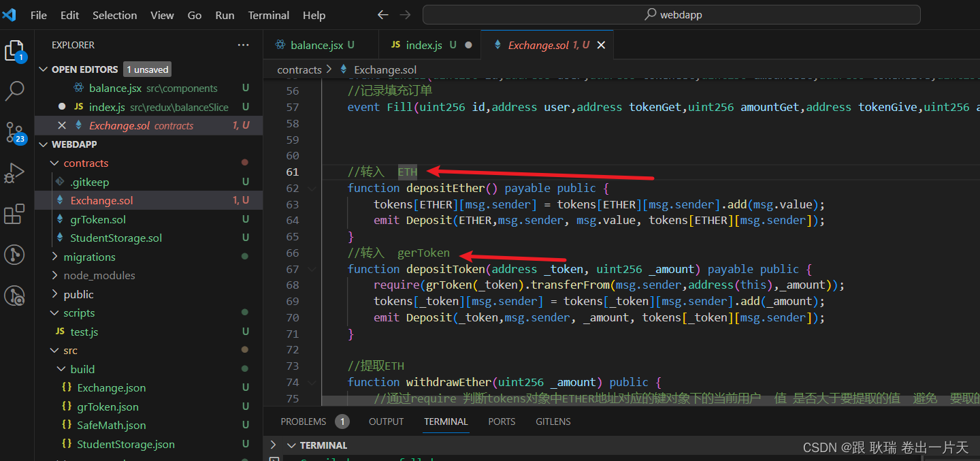Collapse the contracts folder
This screenshot has width=980, height=461.
point(55,163)
